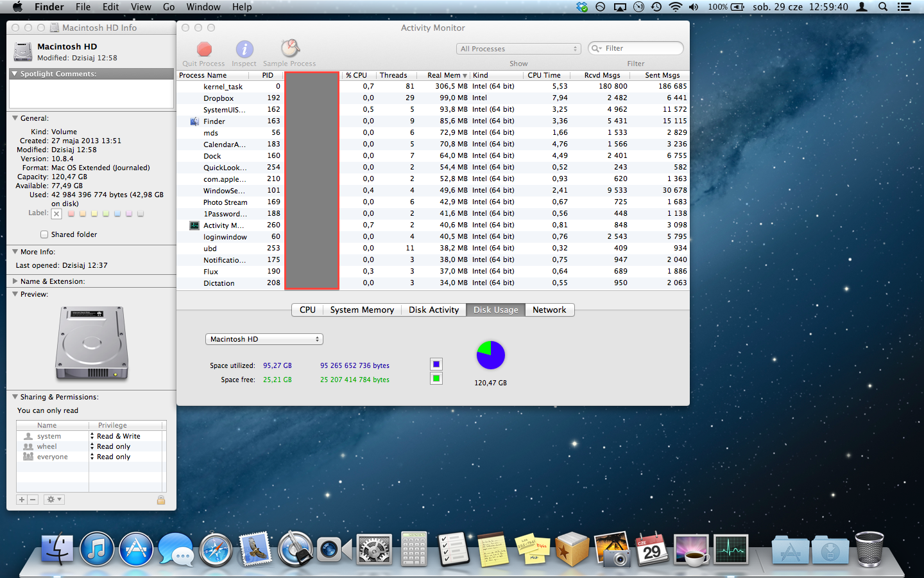The height and width of the screenshot is (578, 924).
Task: Collapse the More Info section
Action: click(15, 252)
